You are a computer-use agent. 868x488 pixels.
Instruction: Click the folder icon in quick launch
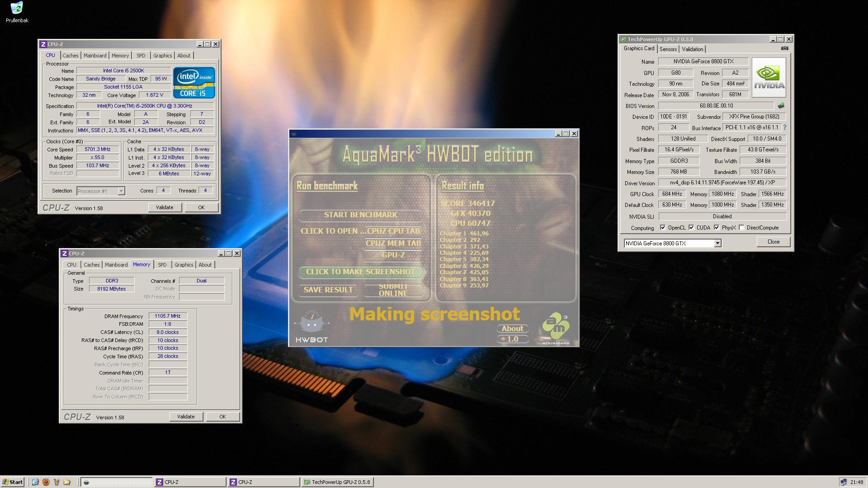point(67,482)
